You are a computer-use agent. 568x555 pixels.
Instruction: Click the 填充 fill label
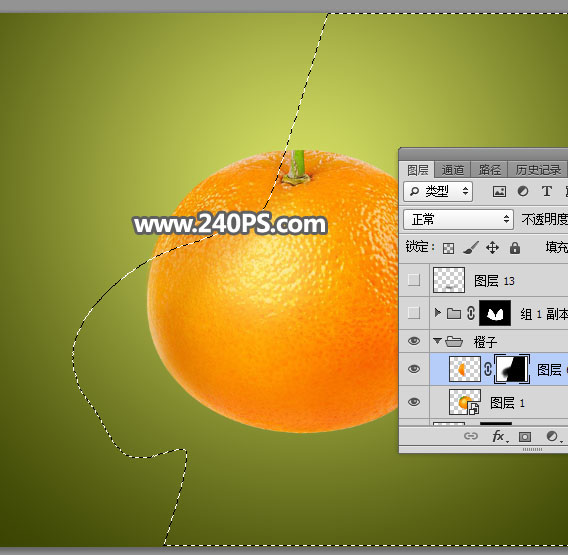pyautogui.click(x=557, y=247)
